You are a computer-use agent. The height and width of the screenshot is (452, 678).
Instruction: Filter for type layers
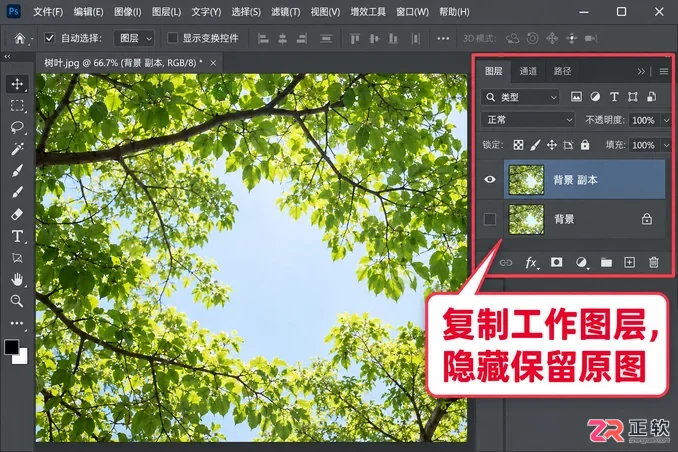(614, 97)
